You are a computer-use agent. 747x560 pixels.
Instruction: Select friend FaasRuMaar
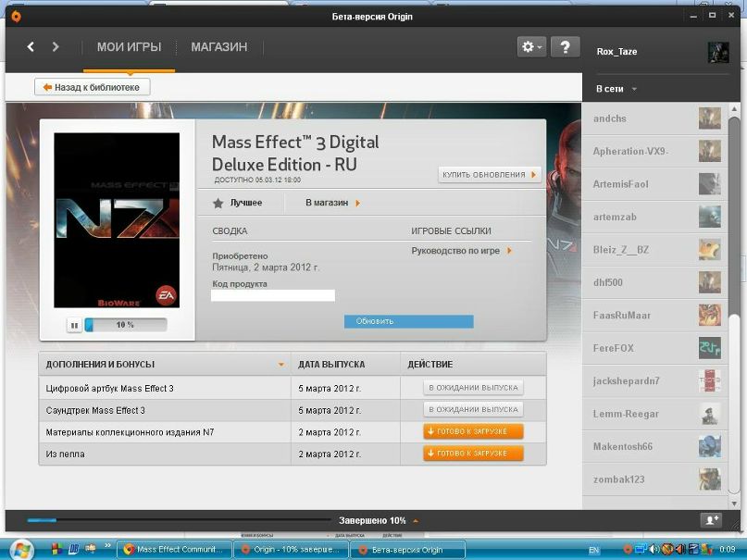point(654,316)
